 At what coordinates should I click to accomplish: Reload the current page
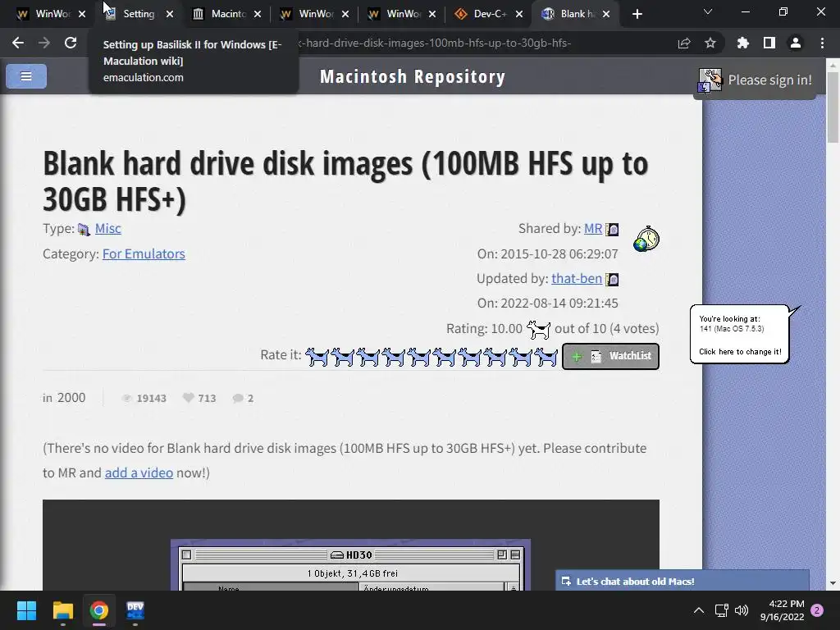pos(71,43)
